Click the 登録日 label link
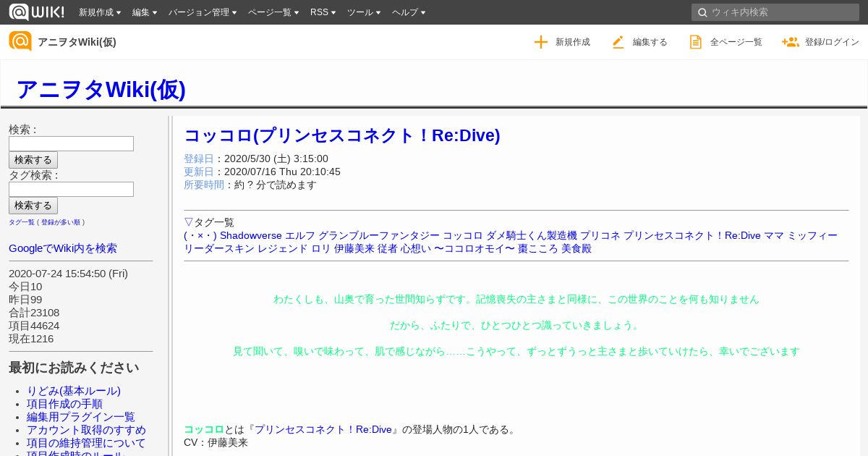The image size is (868, 456). [x=199, y=159]
